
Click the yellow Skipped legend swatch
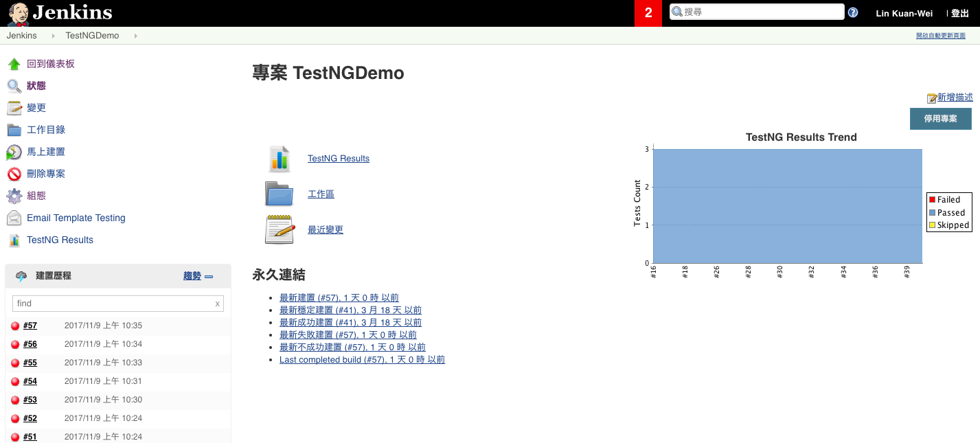(932, 225)
